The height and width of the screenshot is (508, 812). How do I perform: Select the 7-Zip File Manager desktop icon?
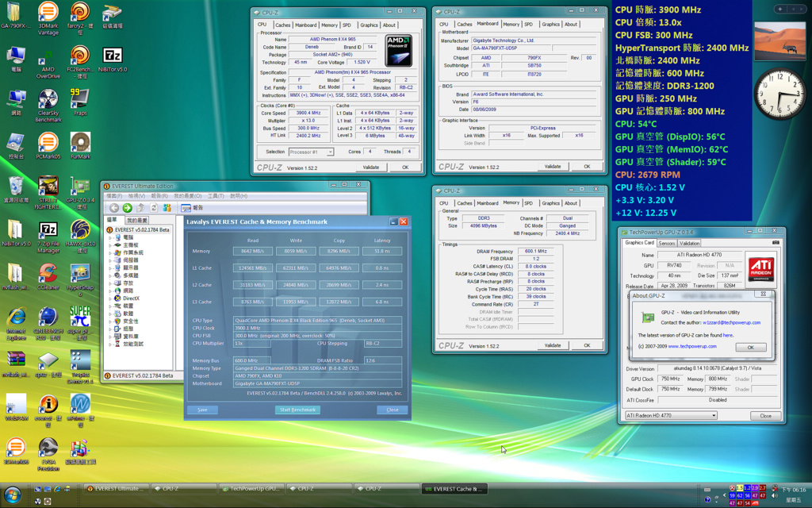pos(48,237)
